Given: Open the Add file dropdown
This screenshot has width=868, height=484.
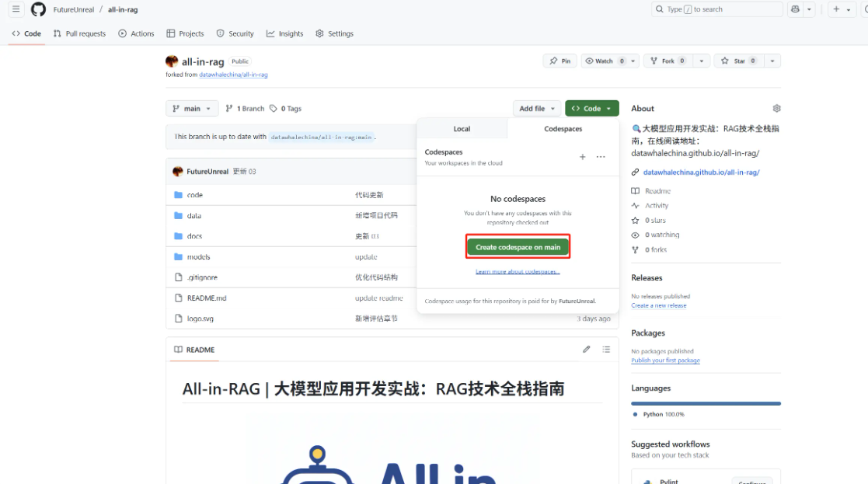Looking at the screenshot, I should 537,108.
